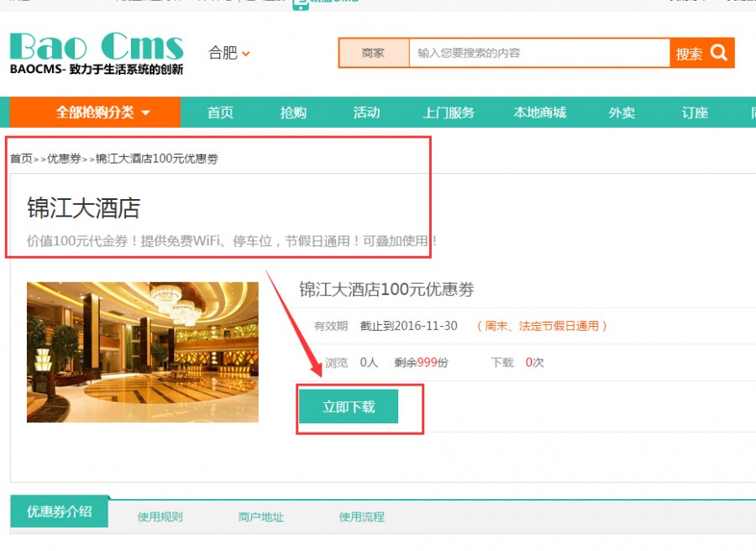Open the 订座 navigation item
Screen dimensions: 756x551
coord(695,113)
